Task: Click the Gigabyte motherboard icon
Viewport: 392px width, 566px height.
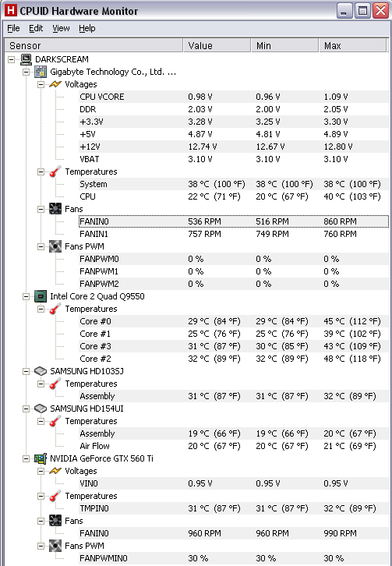Action: click(x=41, y=72)
